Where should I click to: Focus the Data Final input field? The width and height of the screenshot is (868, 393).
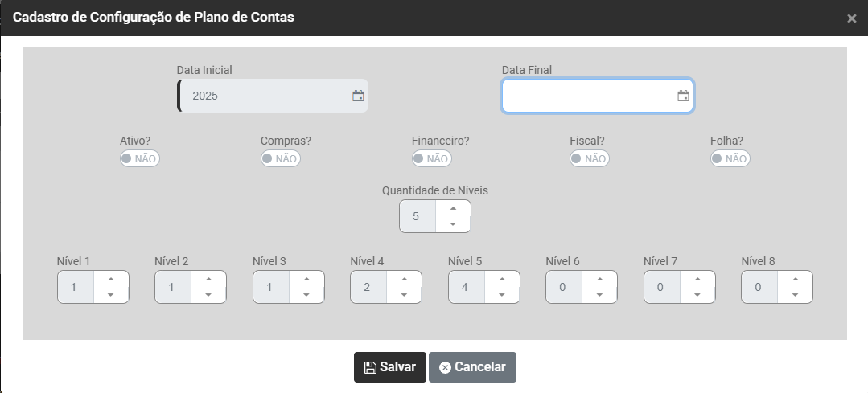[x=587, y=96]
